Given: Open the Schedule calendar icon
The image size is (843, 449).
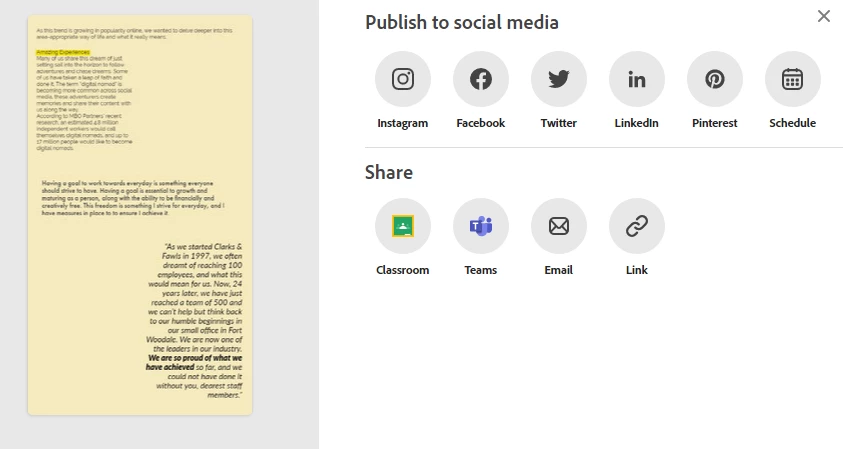Looking at the screenshot, I should tap(792, 79).
